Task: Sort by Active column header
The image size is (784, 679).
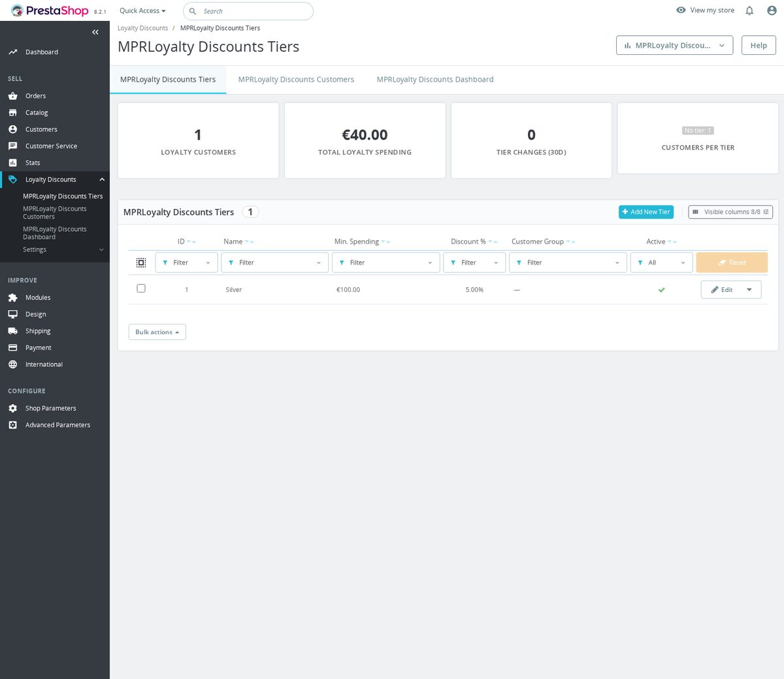Action: [x=661, y=242]
